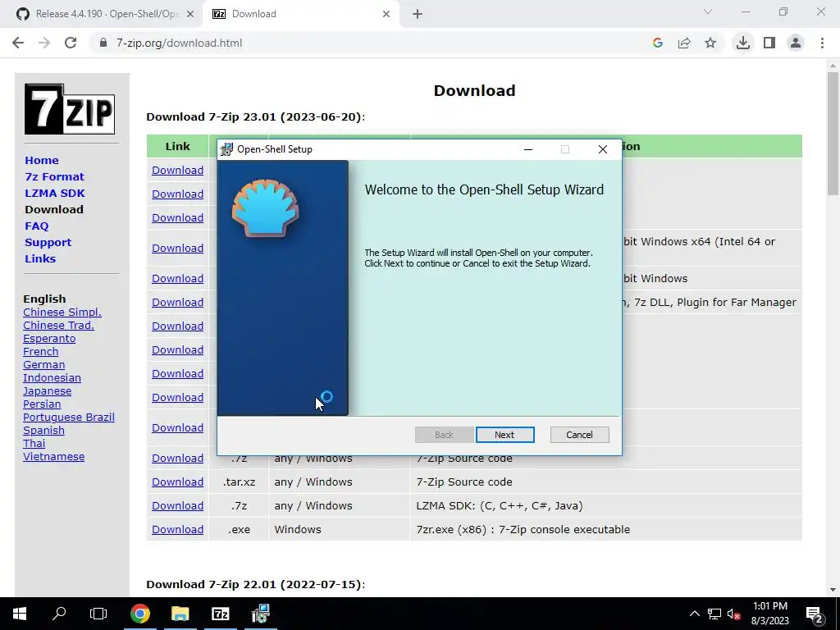
Task: Click the 7-ZIP logo image
Action: click(x=70, y=109)
